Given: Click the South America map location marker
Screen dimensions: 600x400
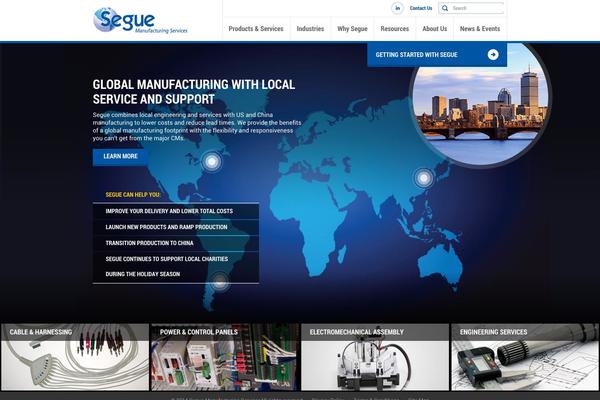Looking at the screenshot, I should pyautogui.click(x=219, y=282).
